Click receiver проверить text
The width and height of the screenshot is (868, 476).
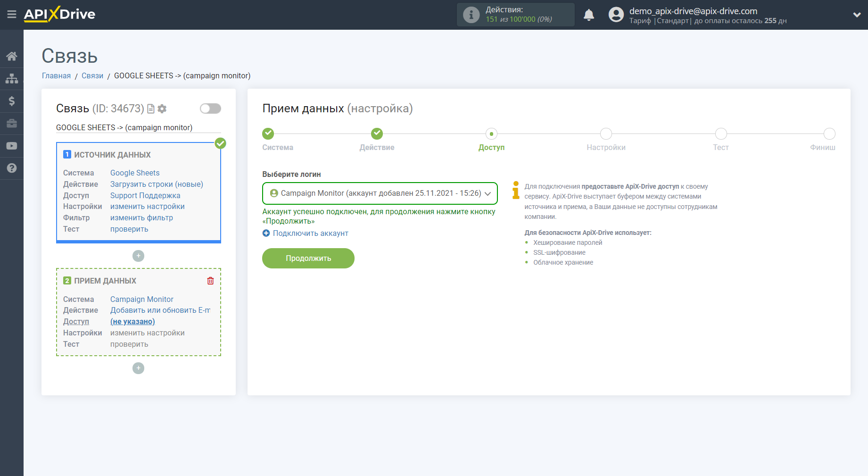129,344
